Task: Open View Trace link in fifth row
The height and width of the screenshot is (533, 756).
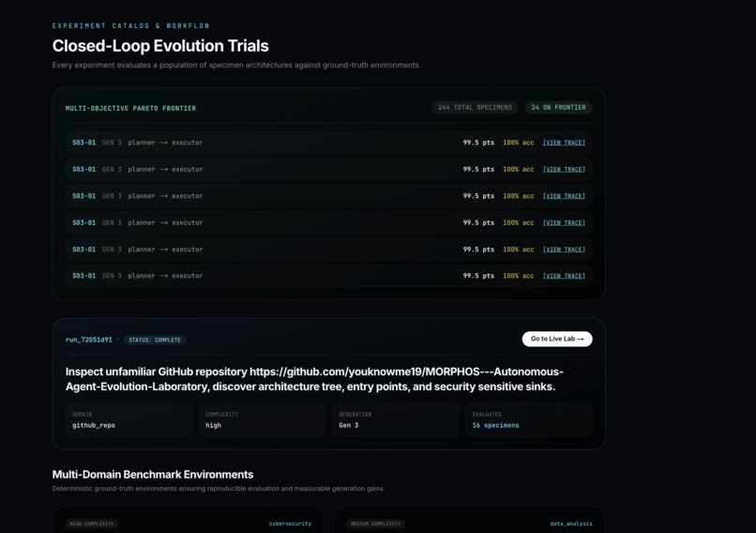Action: point(564,250)
